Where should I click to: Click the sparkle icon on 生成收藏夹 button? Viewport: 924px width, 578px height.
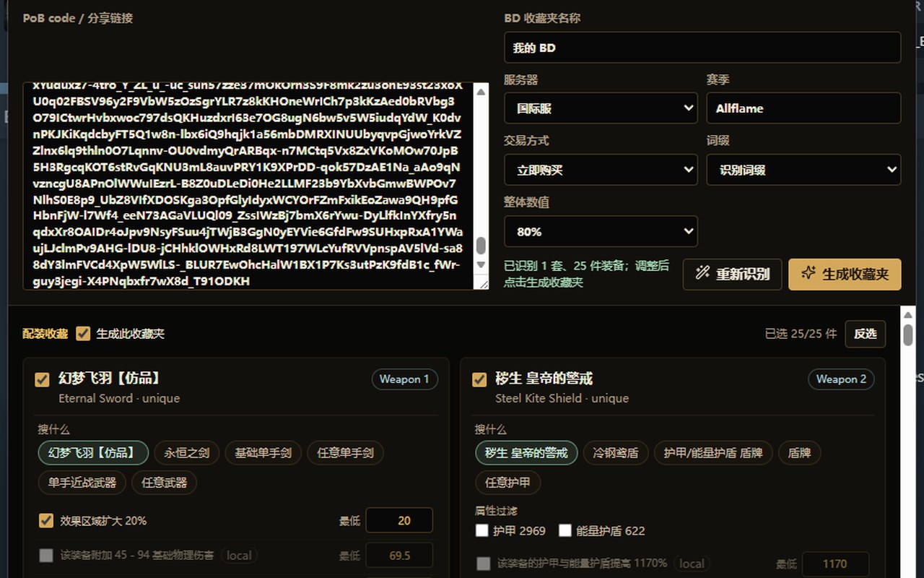pos(808,273)
